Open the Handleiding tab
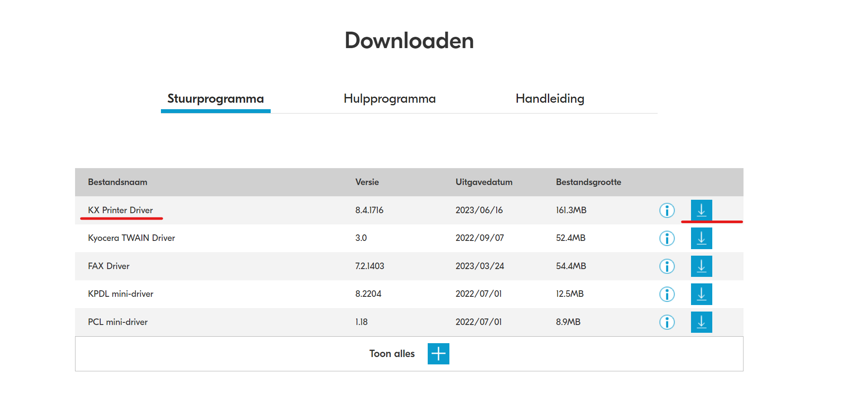The image size is (868, 406). click(x=550, y=98)
